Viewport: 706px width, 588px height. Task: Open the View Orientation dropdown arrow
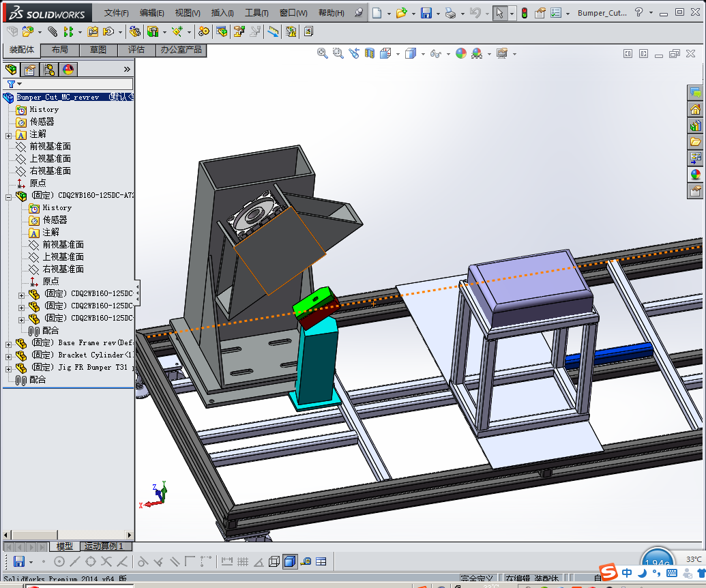398,54
